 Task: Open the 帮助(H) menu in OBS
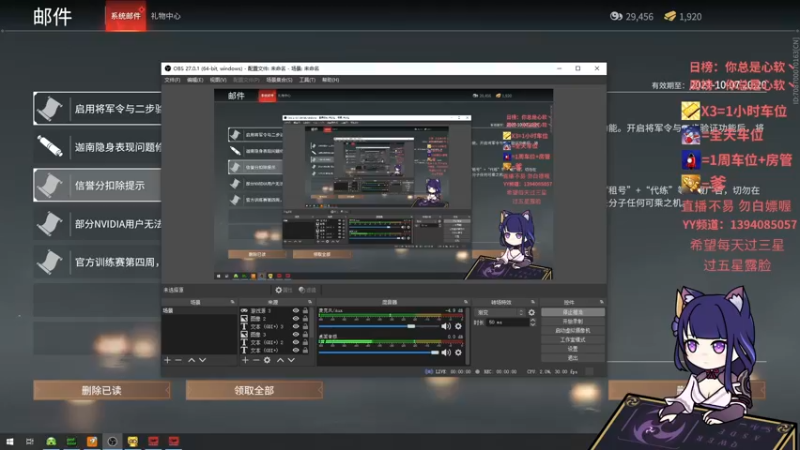click(x=331, y=80)
